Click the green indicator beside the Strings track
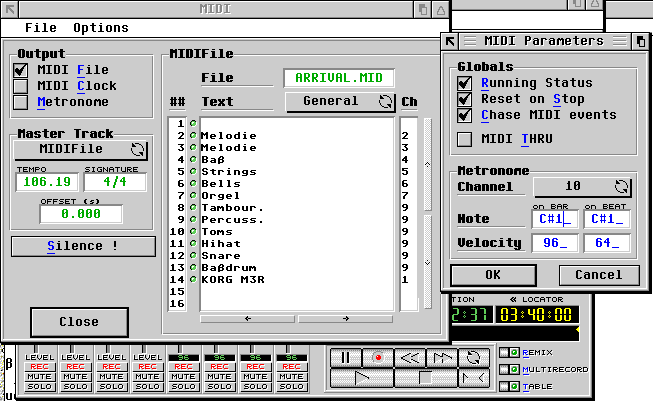 (x=193, y=172)
